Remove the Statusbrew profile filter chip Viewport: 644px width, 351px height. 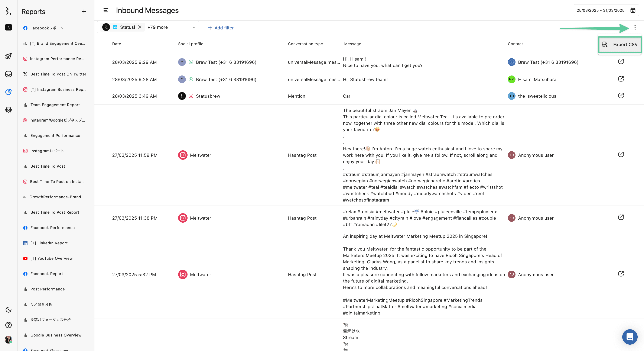tap(140, 27)
